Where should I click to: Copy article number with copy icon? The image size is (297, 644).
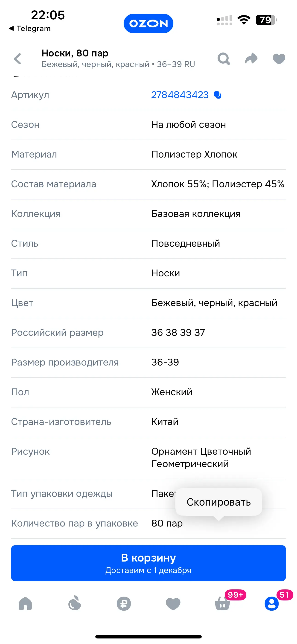pyautogui.click(x=218, y=95)
